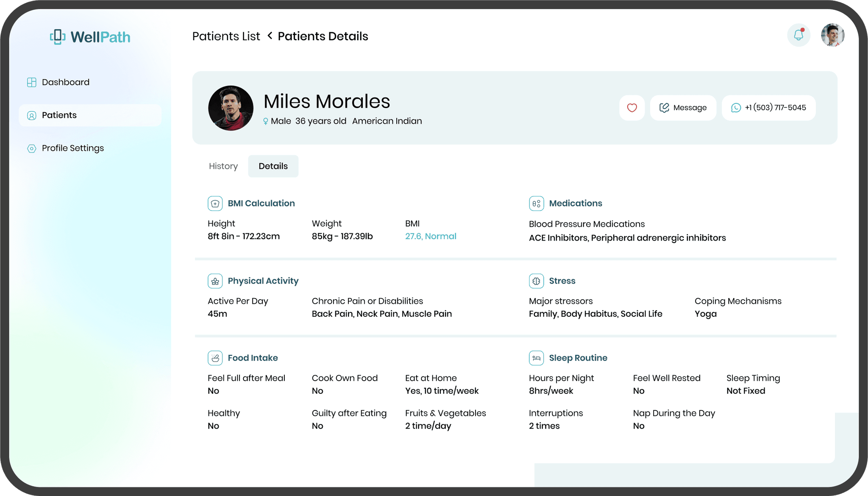This screenshot has height=496, width=868.
Task: Click the WellPath logo icon
Action: 58,37
